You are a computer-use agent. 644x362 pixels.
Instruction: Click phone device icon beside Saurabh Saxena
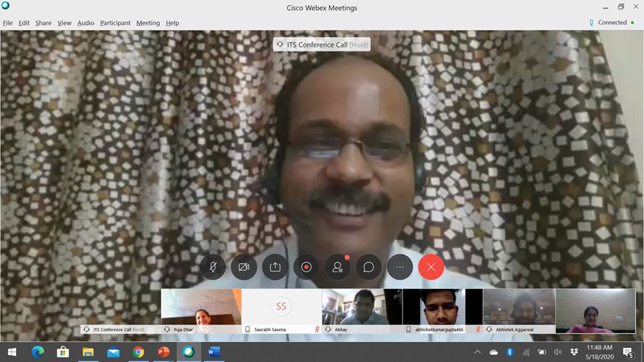click(248, 329)
